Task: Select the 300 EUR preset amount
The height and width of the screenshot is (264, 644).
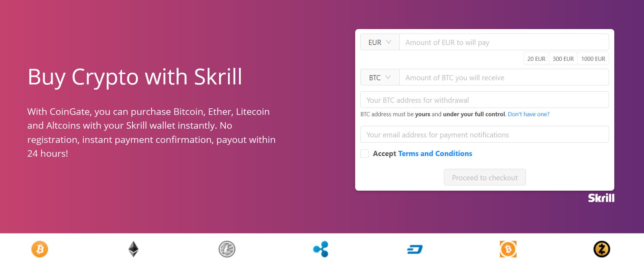Action: 563,59
